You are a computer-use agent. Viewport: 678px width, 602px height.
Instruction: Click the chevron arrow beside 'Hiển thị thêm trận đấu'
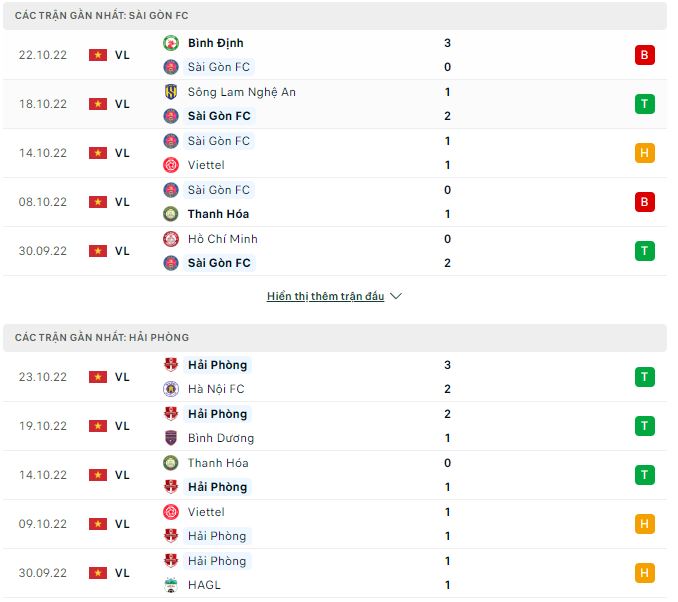(396, 297)
